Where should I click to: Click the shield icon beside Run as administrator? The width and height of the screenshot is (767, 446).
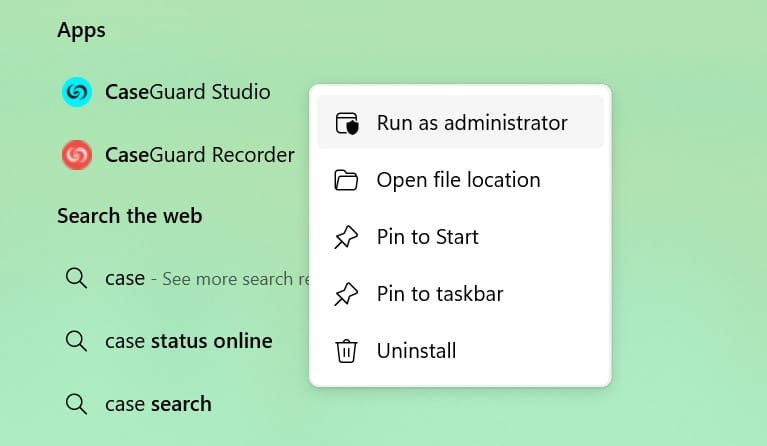pyautogui.click(x=346, y=123)
